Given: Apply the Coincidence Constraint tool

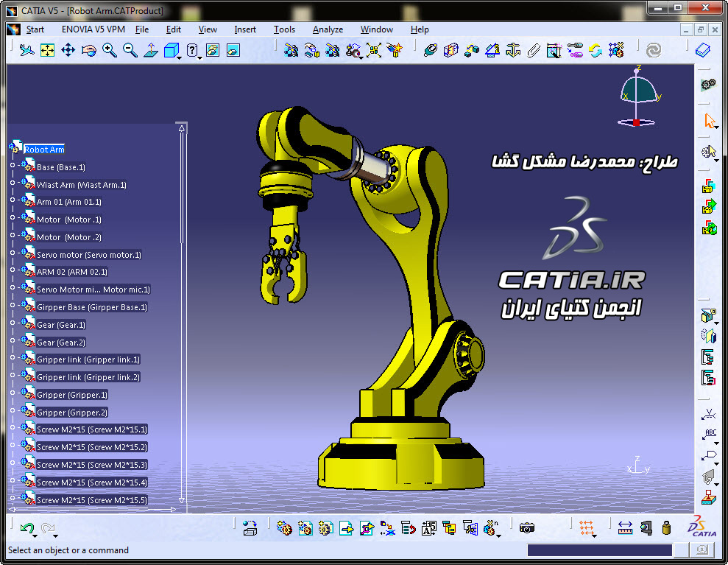Looking at the screenshot, I should pos(431,49).
